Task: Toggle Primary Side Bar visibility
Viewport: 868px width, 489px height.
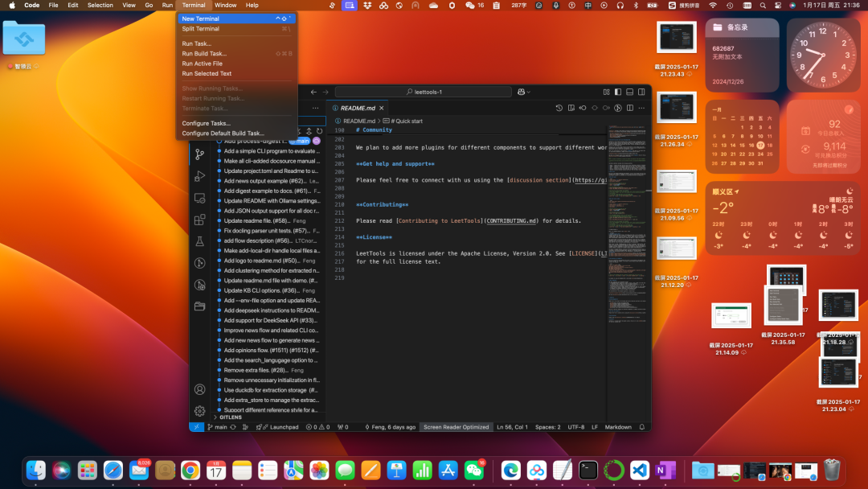Action: tap(618, 92)
